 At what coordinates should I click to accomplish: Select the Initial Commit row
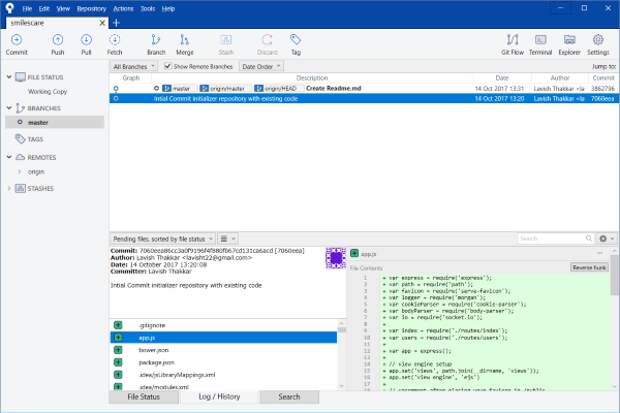pyautogui.click(x=363, y=99)
